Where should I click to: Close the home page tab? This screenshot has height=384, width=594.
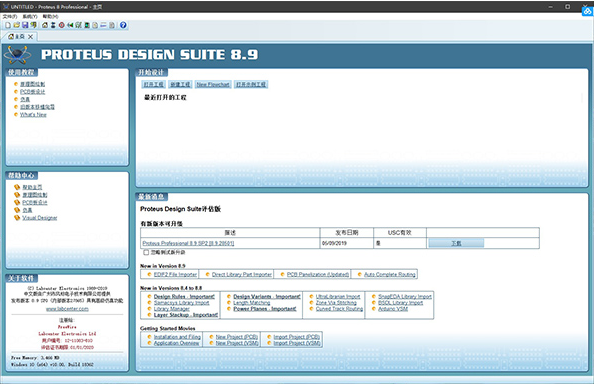30,36
